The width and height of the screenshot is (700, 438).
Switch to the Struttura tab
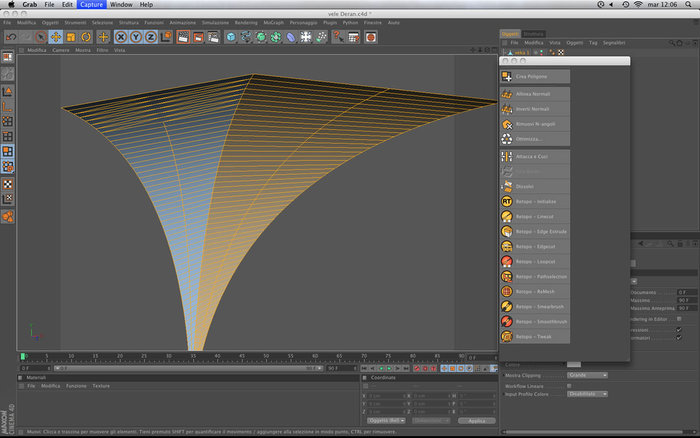(533, 34)
